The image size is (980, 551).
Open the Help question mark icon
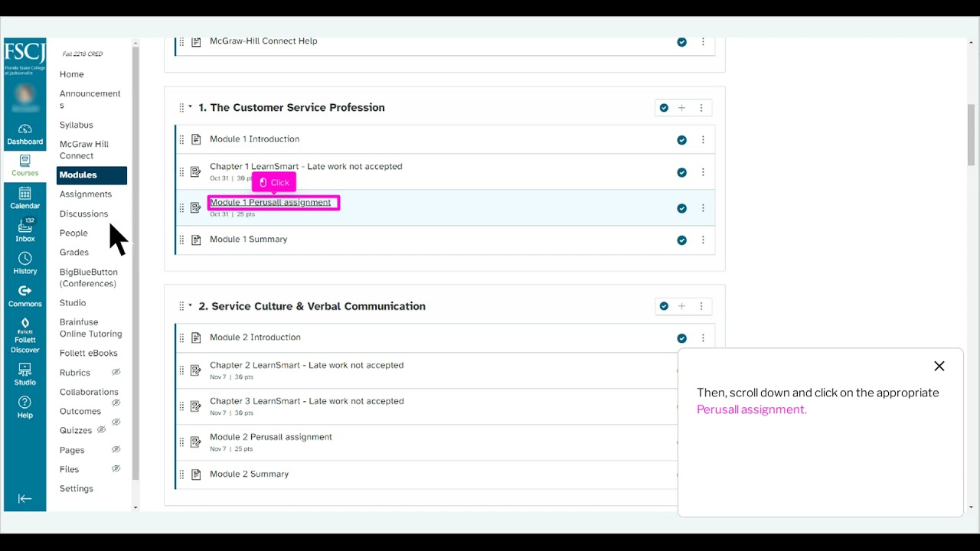(24, 407)
